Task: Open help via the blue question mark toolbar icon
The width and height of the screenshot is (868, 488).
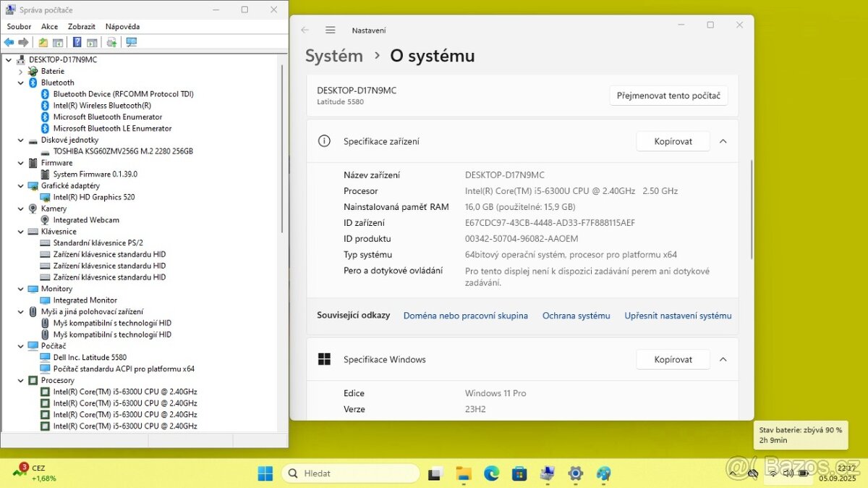Action: [76, 42]
